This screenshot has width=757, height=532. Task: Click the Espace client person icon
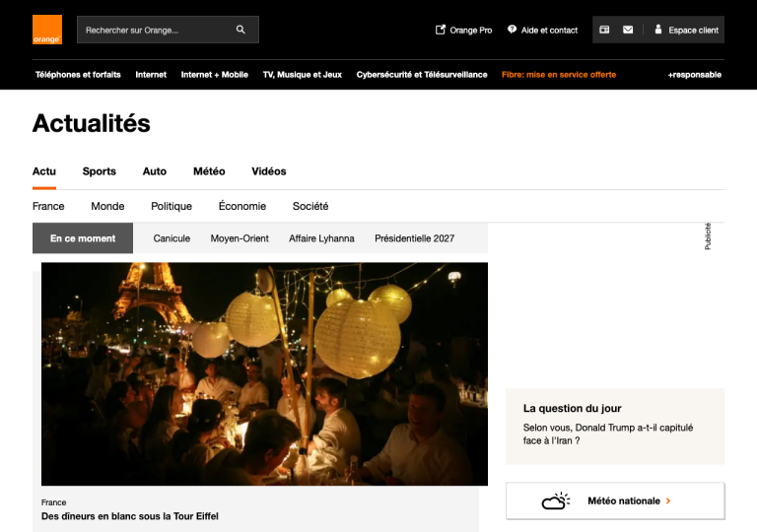tap(657, 30)
